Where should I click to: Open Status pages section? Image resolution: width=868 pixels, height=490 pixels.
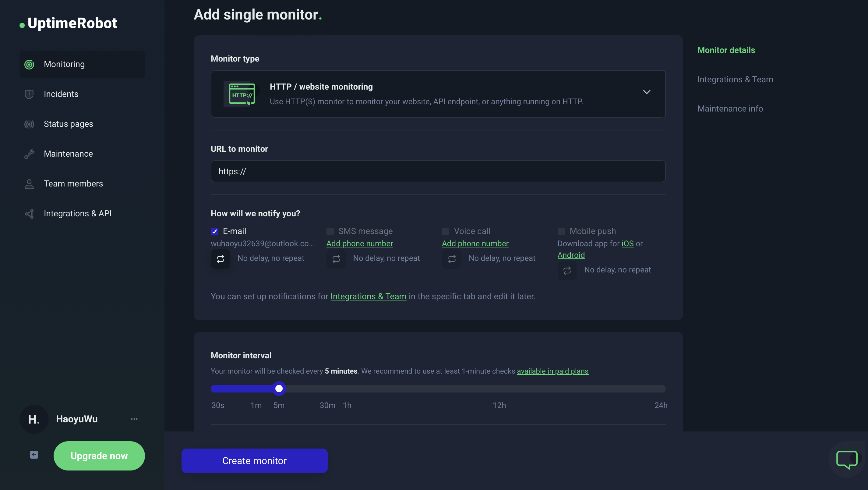coord(82,124)
